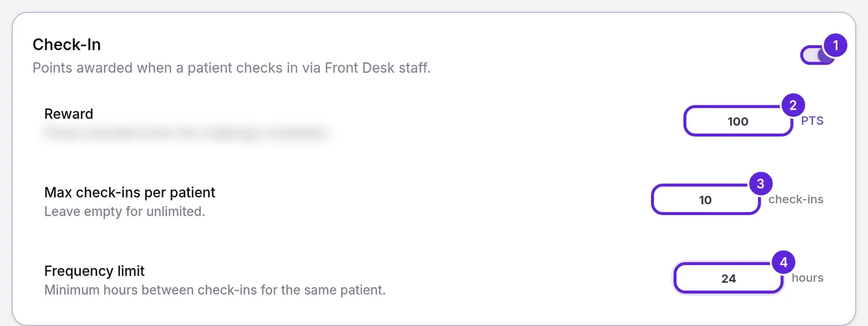868x326 pixels.
Task: Click the number 4 annotation badge
Action: (784, 263)
